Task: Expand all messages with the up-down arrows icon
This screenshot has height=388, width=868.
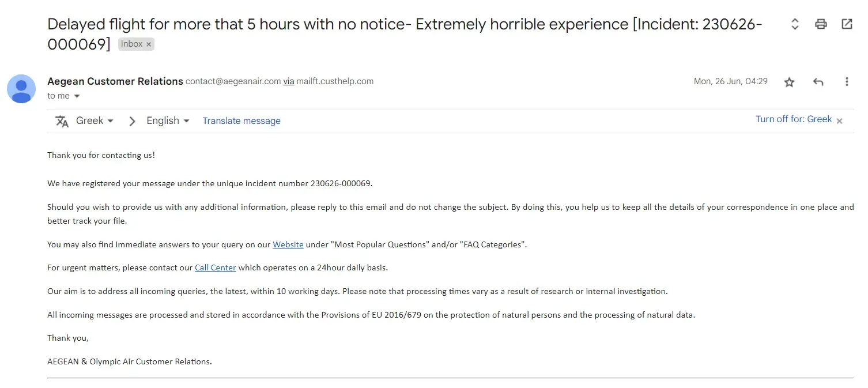Action: coord(795,24)
